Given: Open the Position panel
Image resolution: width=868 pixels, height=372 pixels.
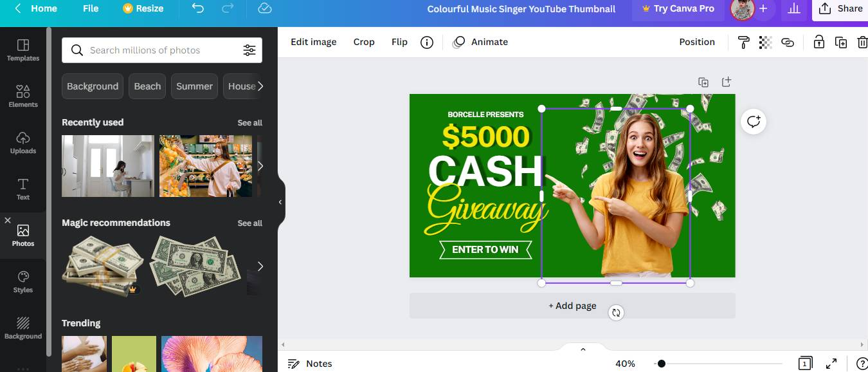Looking at the screenshot, I should [x=697, y=42].
